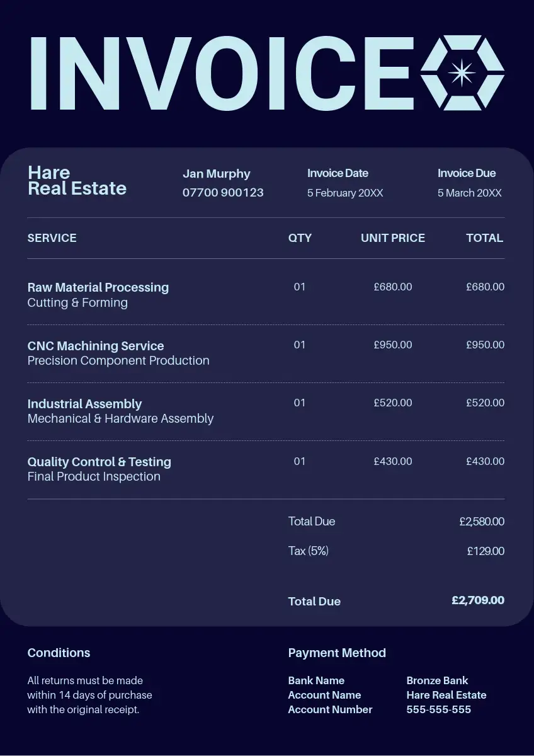Click the Conditions heading

[x=59, y=653]
